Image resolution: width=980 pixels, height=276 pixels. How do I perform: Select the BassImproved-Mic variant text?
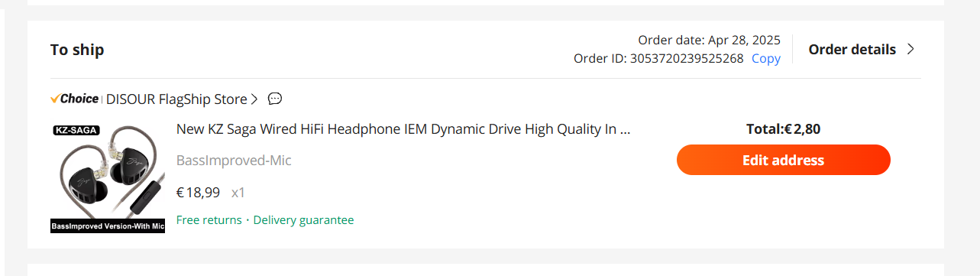click(x=234, y=161)
